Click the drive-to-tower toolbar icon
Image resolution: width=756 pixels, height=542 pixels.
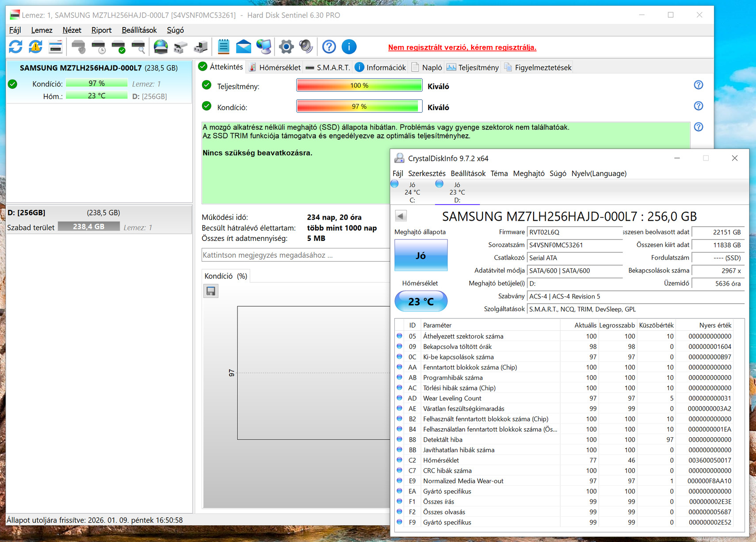[x=200, y=47]
